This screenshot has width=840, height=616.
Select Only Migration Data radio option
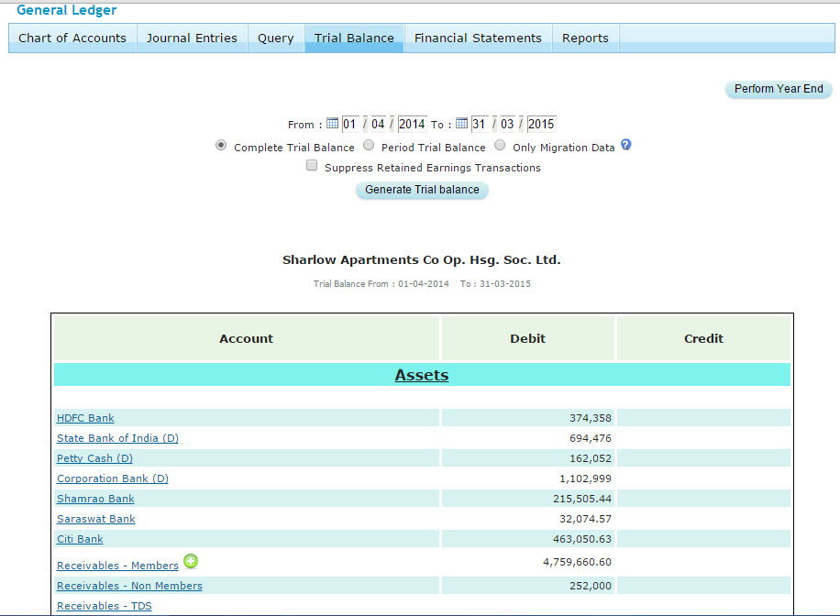click(x=500, y=145)
